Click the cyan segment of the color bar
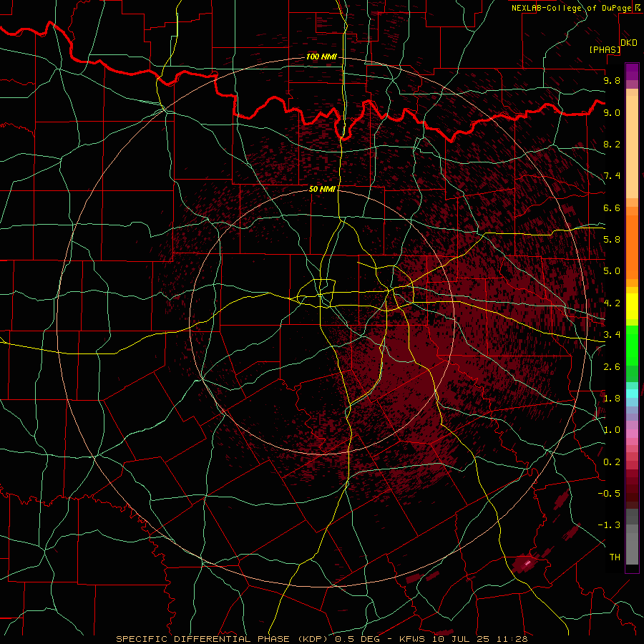 (632, 393)
